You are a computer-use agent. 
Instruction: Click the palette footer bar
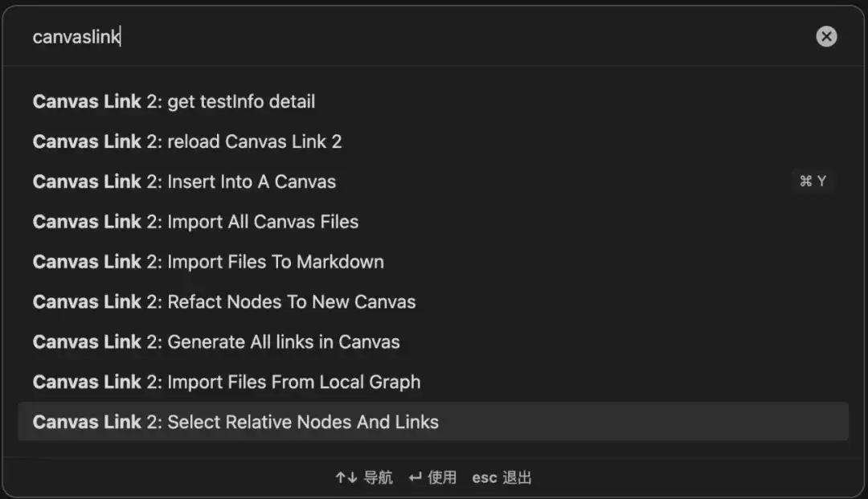coord(434,477)
